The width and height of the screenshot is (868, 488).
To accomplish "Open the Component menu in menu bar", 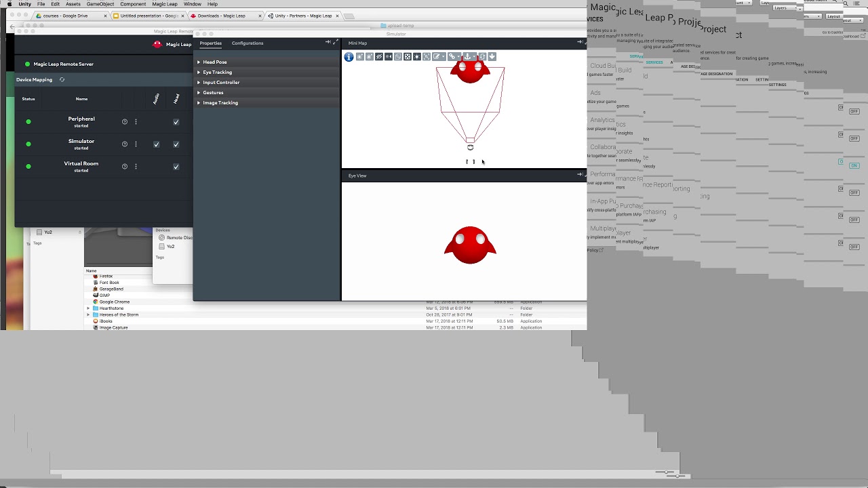I will pos(133,4).
